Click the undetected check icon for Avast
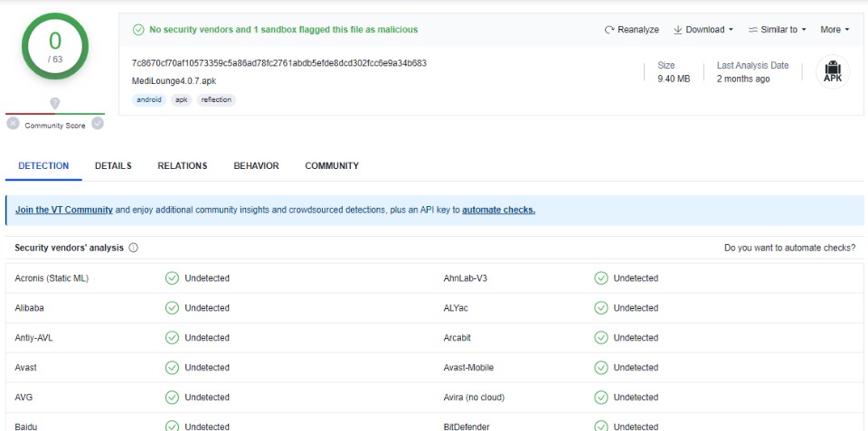Screen dimensions: 868x431 click(172, 368)
